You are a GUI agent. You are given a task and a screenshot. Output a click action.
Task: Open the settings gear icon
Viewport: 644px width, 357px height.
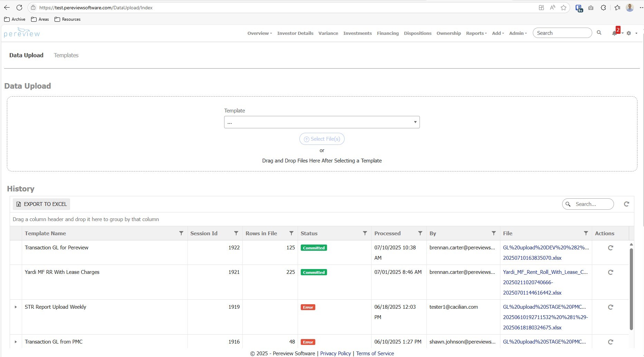[x=629, y=33]
